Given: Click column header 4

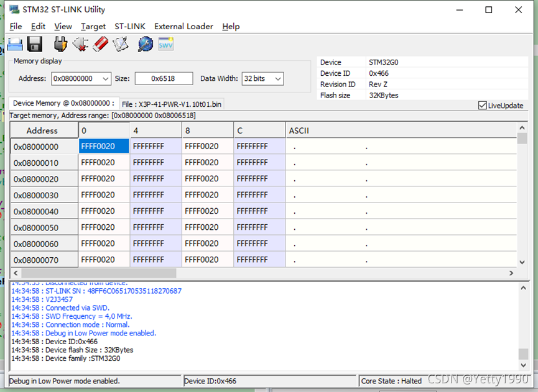Looking at the screenshot, I should coord(155,130).
